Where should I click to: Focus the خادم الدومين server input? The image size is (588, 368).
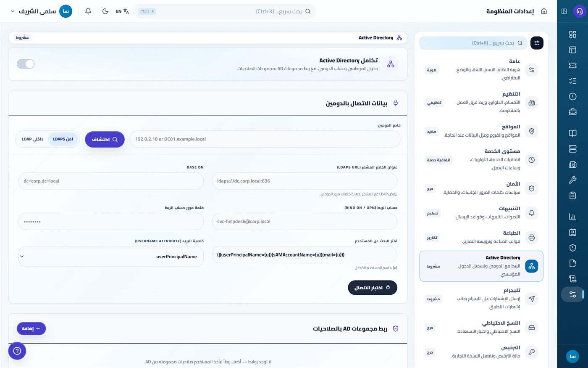265,139
